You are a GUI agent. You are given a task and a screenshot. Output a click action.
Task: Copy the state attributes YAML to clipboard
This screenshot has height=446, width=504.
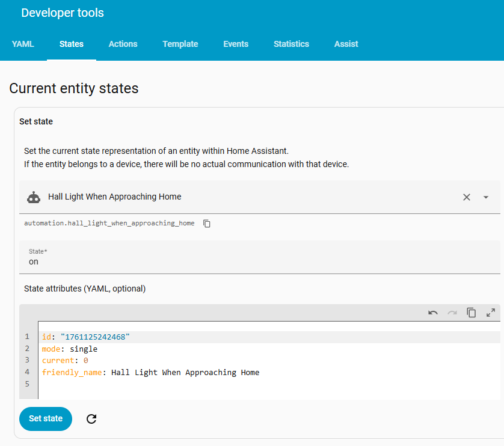pyautogui.click(x=472, y=313)
